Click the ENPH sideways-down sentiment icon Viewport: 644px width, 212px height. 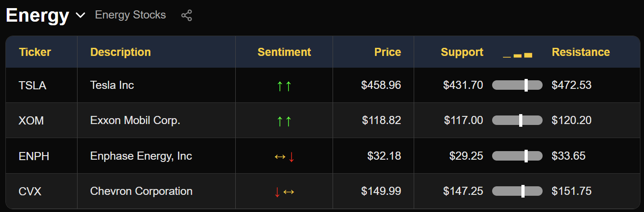click(x=284, y=156)
